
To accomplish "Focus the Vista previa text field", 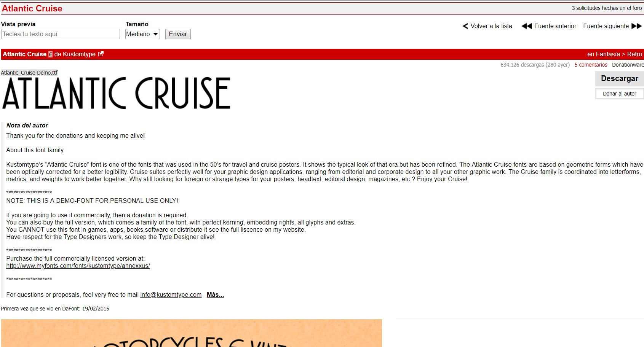I will tap(61, 34).
